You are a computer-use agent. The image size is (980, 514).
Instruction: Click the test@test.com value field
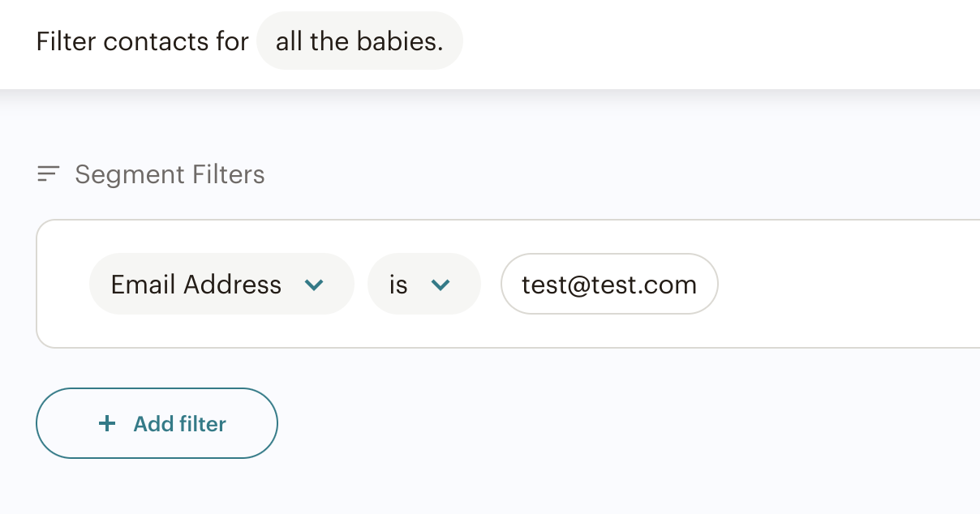tap(609, 284)
